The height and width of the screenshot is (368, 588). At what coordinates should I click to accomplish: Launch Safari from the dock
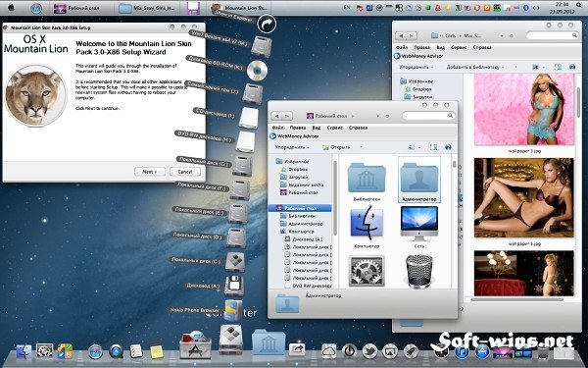pos(95,352)
